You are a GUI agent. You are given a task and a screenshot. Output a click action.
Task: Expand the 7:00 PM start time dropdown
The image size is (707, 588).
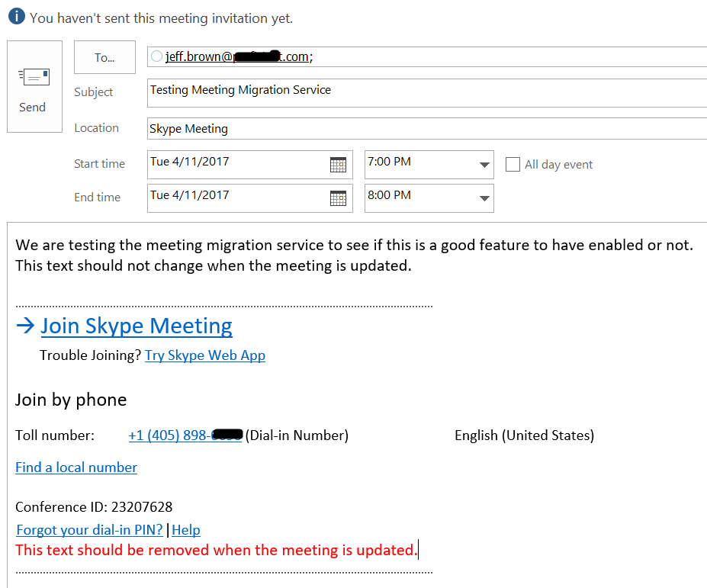point(484,165)
